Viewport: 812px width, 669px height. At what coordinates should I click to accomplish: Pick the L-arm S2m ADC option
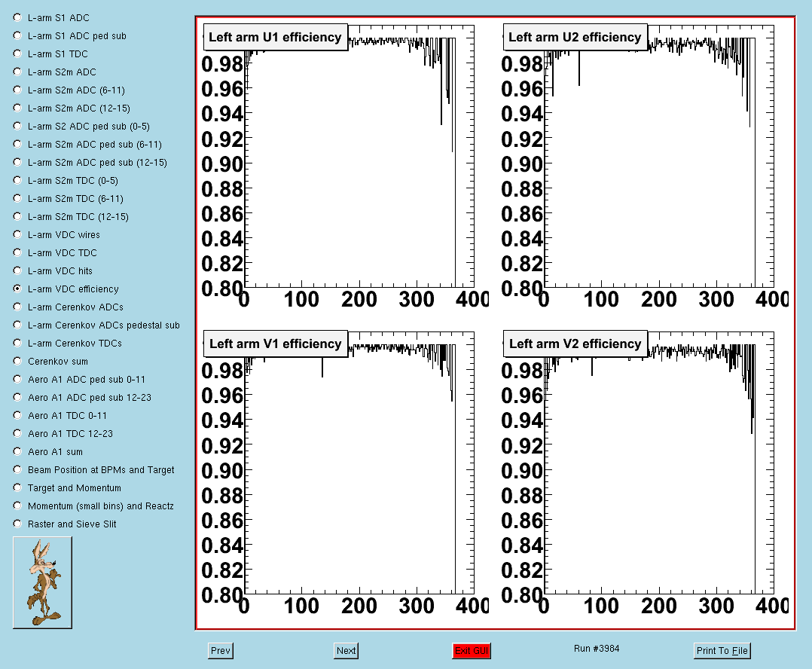pos(17,72)
